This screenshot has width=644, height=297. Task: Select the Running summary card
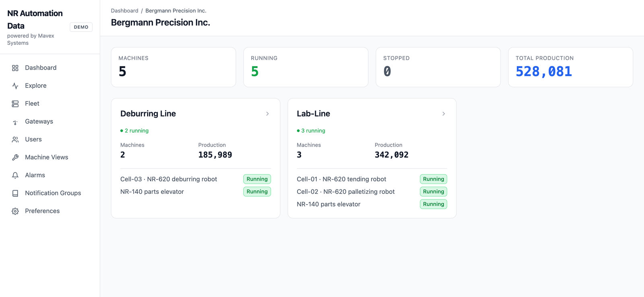tap(306, 67)
